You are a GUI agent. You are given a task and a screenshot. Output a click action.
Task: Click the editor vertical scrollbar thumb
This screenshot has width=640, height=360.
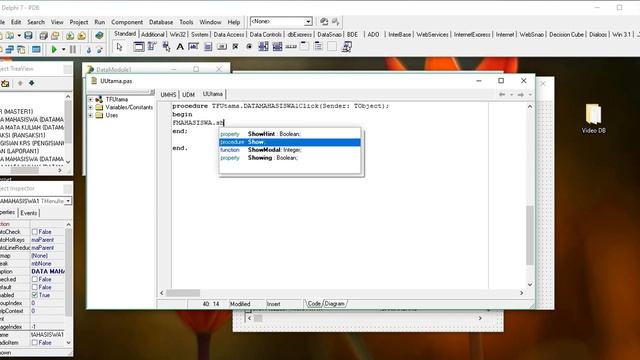click(x=529, y=235)
